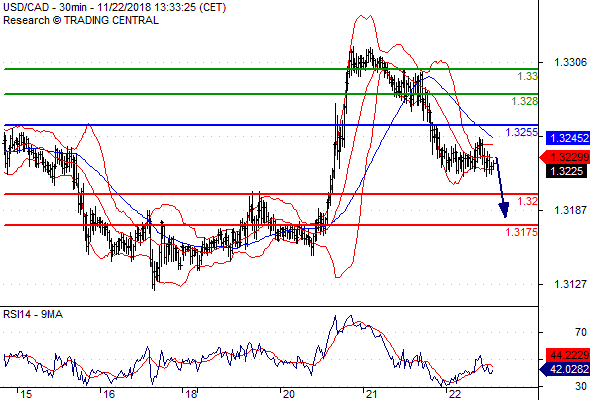Click the RSI 30 level label
The width and height of the screenshot is (590, 400).
(581, 386)
